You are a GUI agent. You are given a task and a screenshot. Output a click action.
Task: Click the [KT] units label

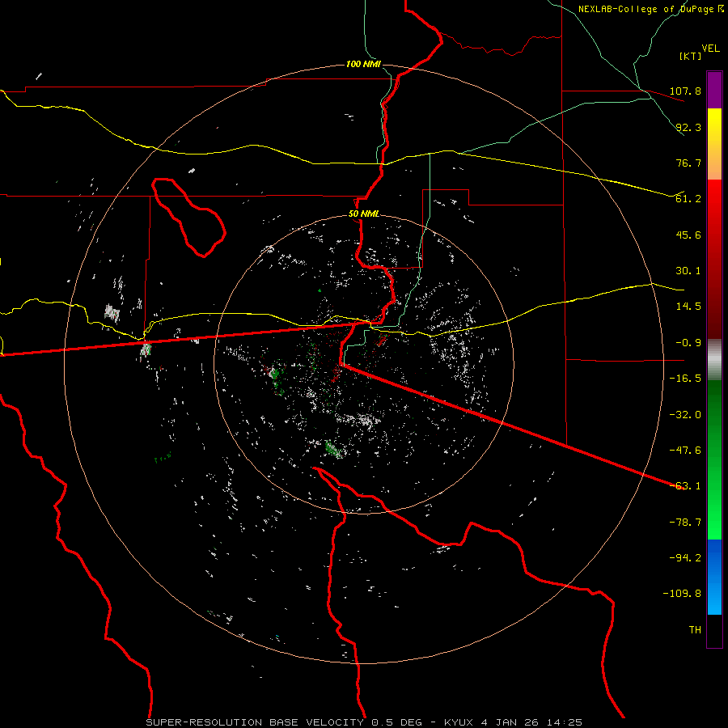691,56
